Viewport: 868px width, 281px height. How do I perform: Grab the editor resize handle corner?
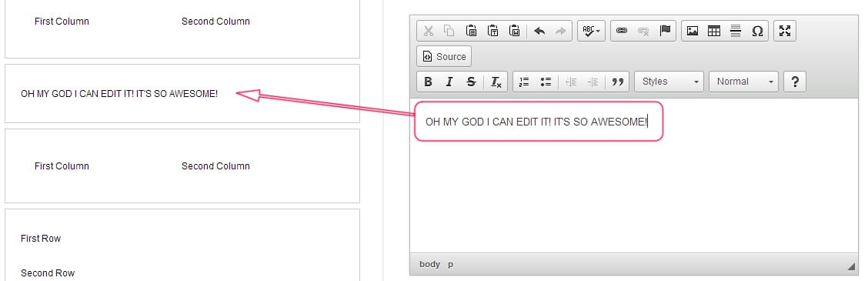[851, 266]
